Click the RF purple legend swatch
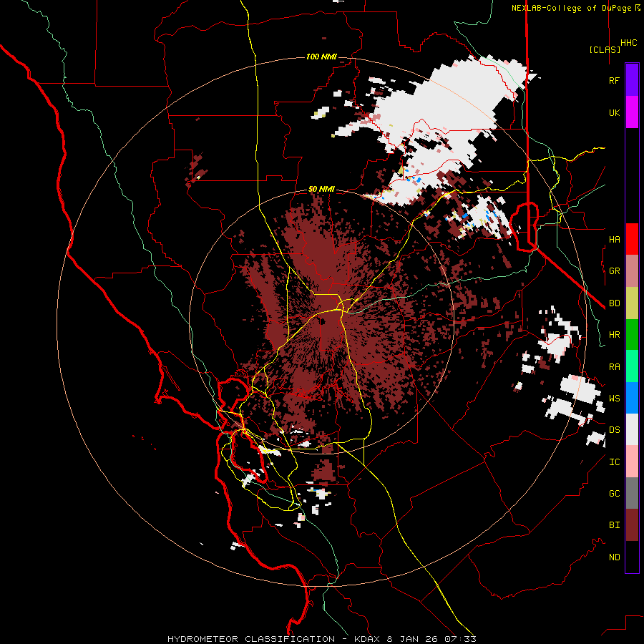Viewport: 644px width, 644px height. 632,80
